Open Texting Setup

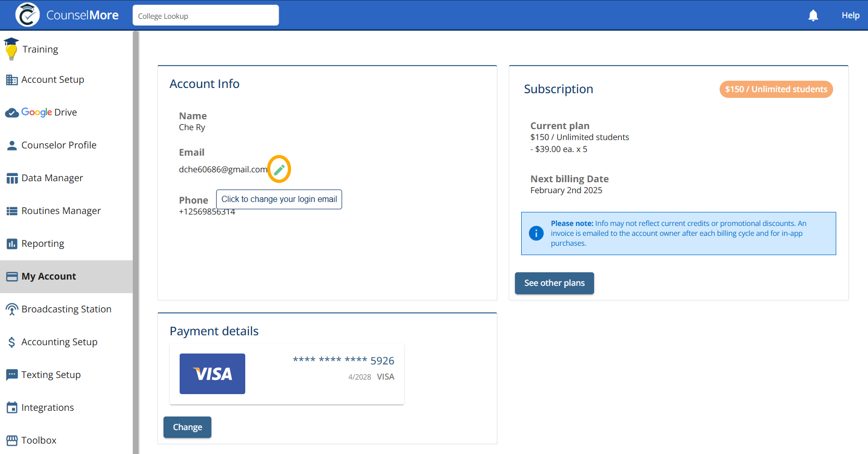click(66, 375)
